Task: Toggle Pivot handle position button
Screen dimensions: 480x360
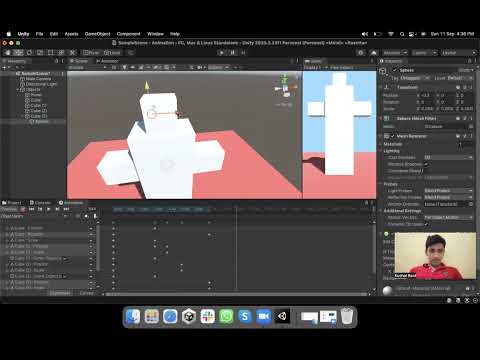Action: coord(91,53)
